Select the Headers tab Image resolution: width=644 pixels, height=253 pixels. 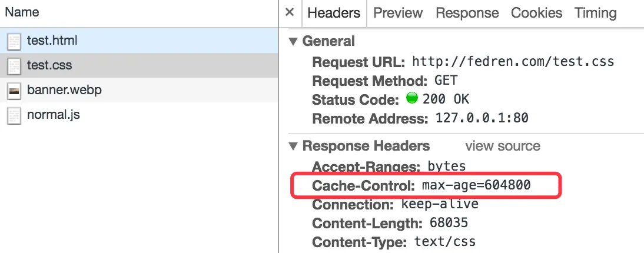tap(334, 13)
